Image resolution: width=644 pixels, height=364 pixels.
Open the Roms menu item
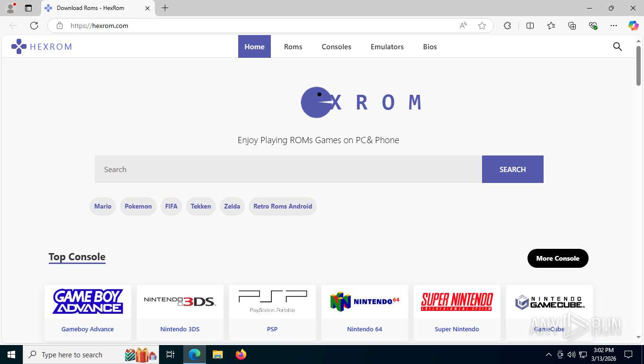(x=293, y=46)
